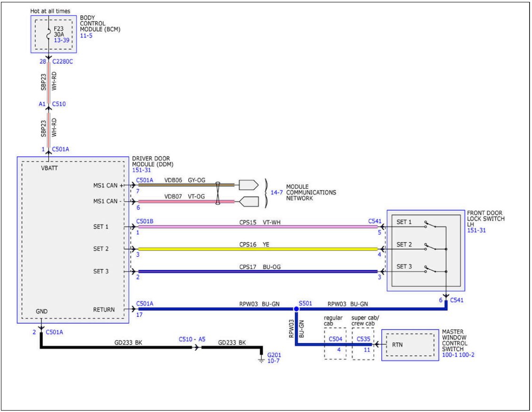Click the VT-OG network arrow connector symbol

[249, 202]
